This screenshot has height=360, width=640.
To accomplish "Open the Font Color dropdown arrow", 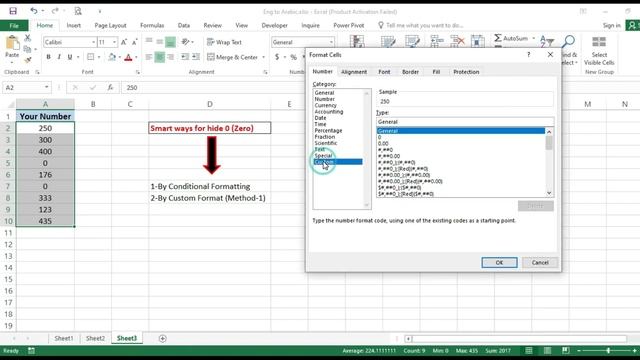I will 136,57.
